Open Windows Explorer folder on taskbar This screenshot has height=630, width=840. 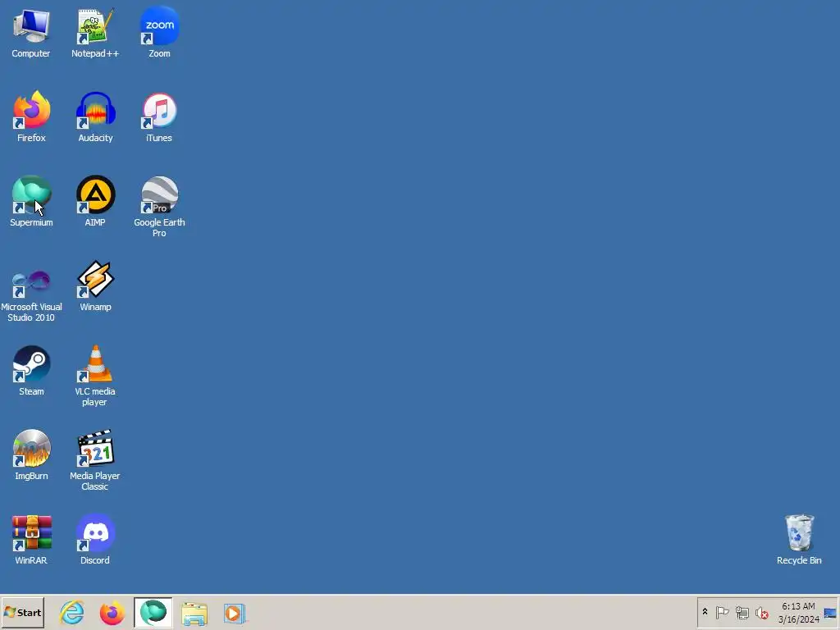pos(194,614)
